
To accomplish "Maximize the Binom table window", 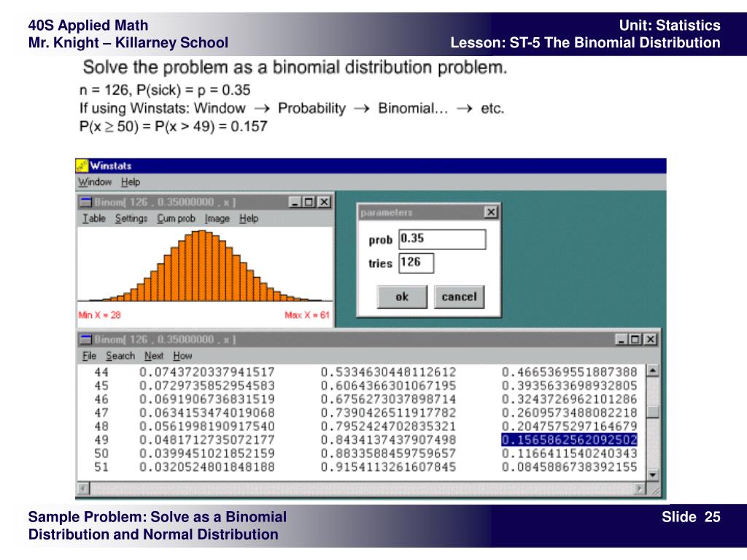I will 635,339.
